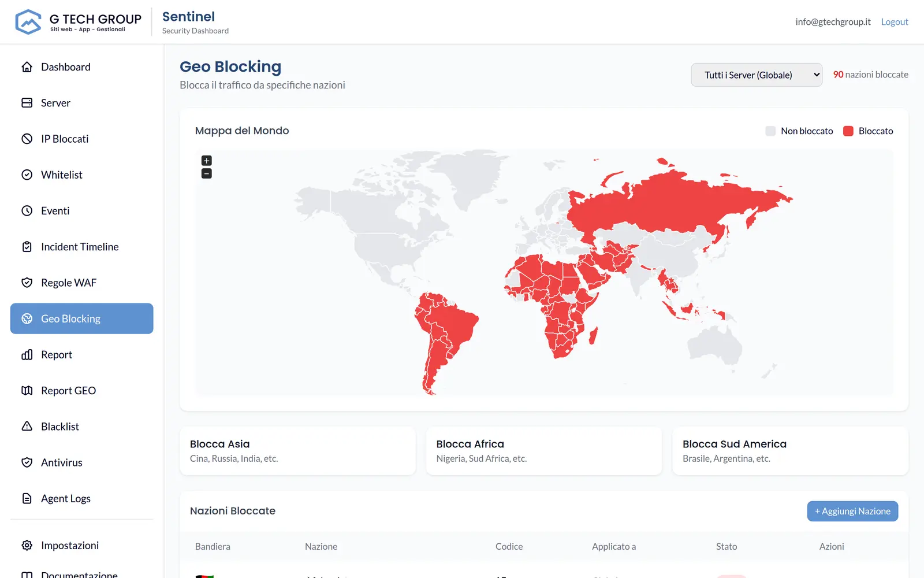Click the red Bloccato legend swatch
This screenshot has width=924, height=578.
coord(848,131)
